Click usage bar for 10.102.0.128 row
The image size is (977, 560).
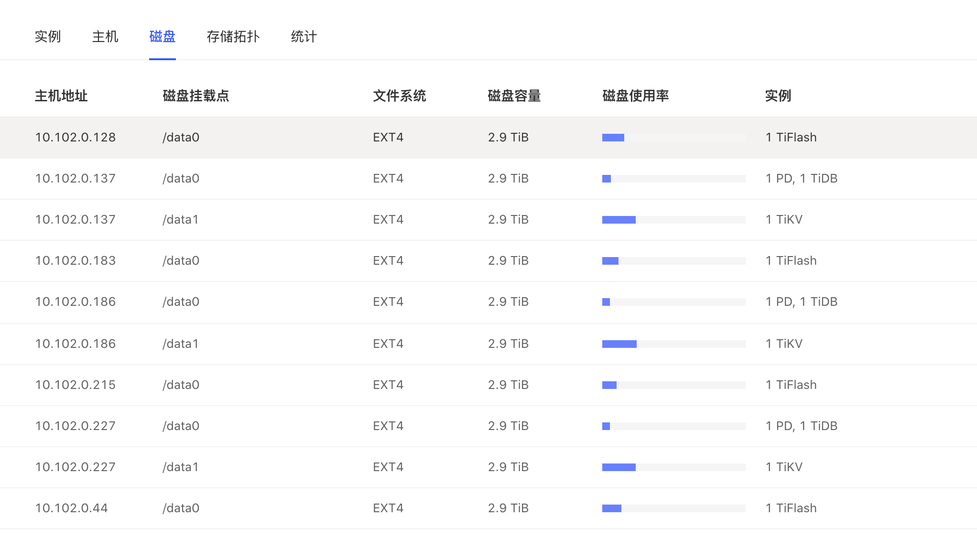pos(673,138)
